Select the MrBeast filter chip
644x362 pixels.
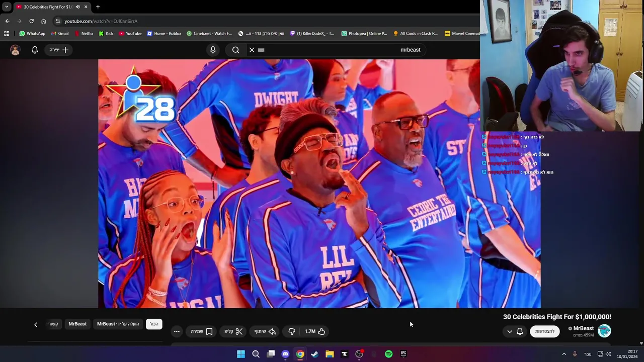click(x=77, y=324)
